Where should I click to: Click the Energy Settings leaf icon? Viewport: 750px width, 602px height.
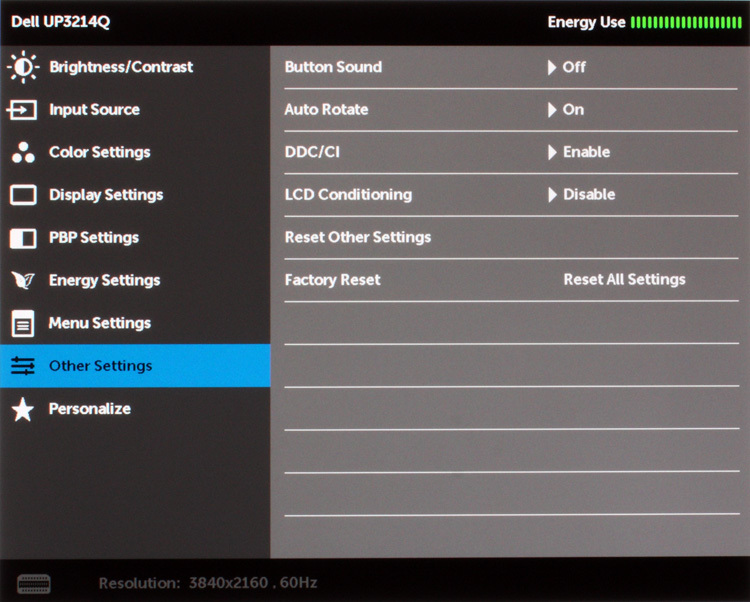click(x=23, y=280)
